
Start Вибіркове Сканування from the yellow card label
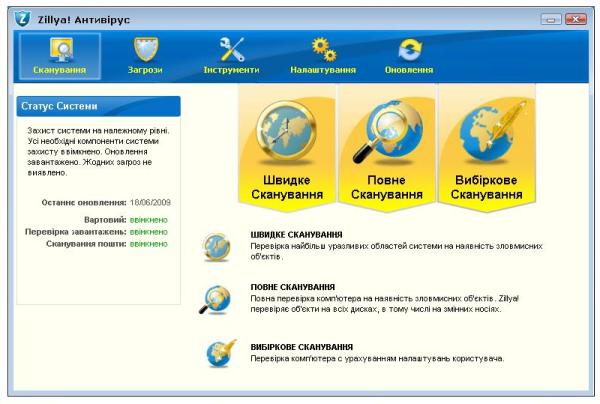click(486, 187)
